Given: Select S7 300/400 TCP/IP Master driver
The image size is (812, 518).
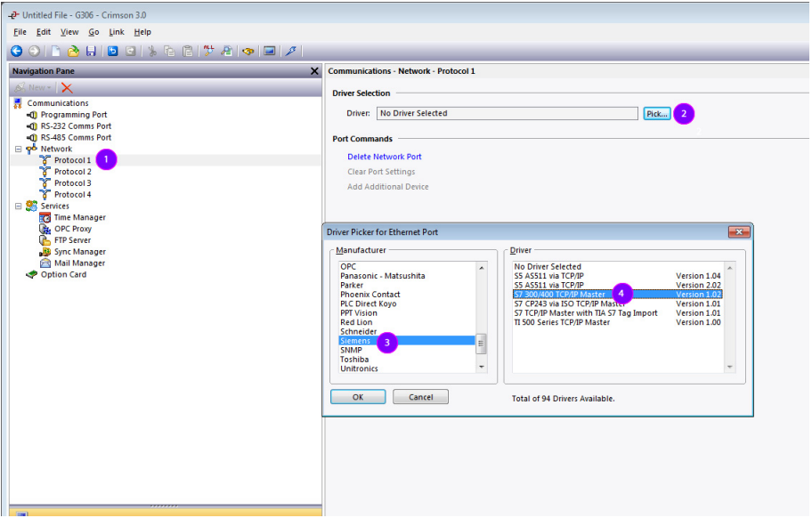Looking at the screenshot, I should (x=617, y=295).
